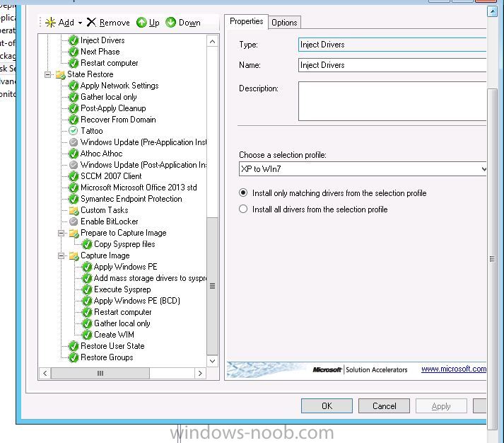Image resolution: width=504 pixels, height=443 pixels.
Task: Click the Remove X icon
Action: click(92, 22)
